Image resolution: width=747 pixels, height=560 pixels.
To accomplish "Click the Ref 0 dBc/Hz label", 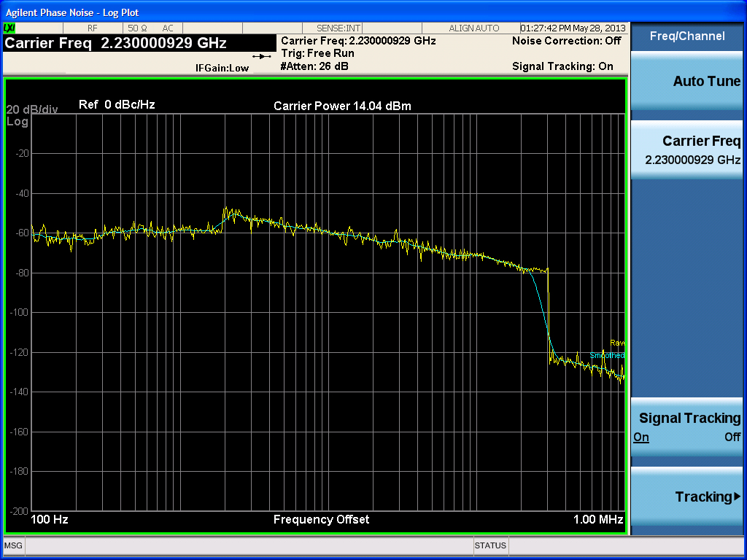I will [117, 104].
